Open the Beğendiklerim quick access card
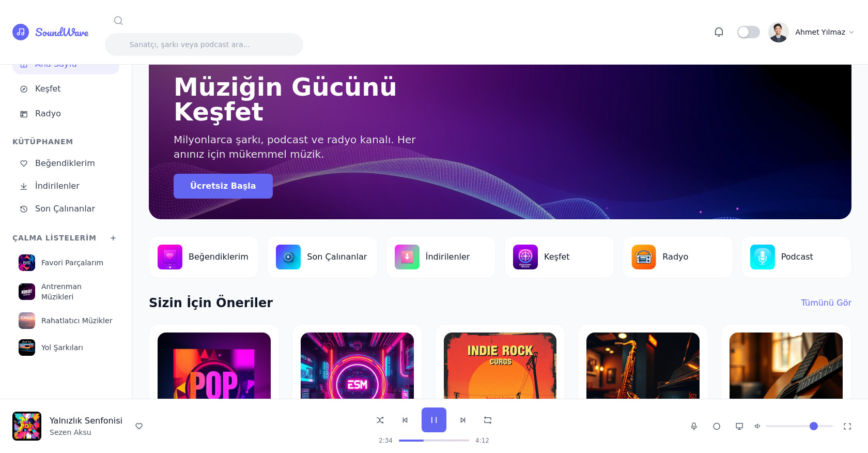The width and height of the screenshot is (868, 453). click(x=204, y=257)
